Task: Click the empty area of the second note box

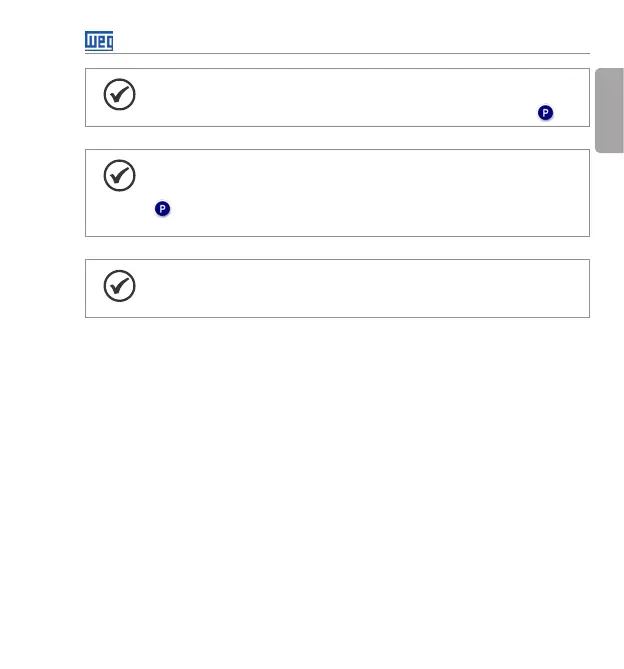Action: pyautogui.click(x=370, y=192)
